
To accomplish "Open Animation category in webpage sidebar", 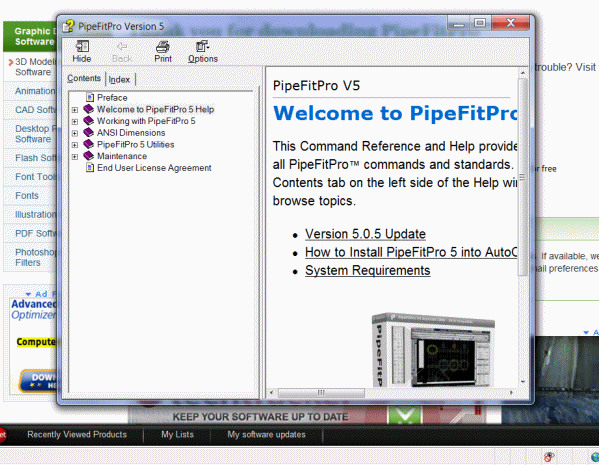I will 35,91.
